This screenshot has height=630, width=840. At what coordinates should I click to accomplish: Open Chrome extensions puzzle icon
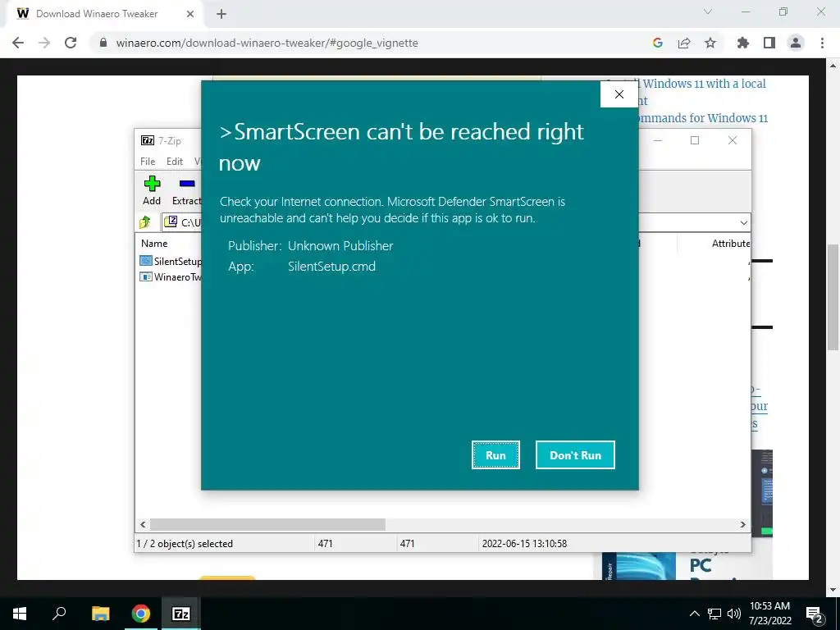point(743,43)
